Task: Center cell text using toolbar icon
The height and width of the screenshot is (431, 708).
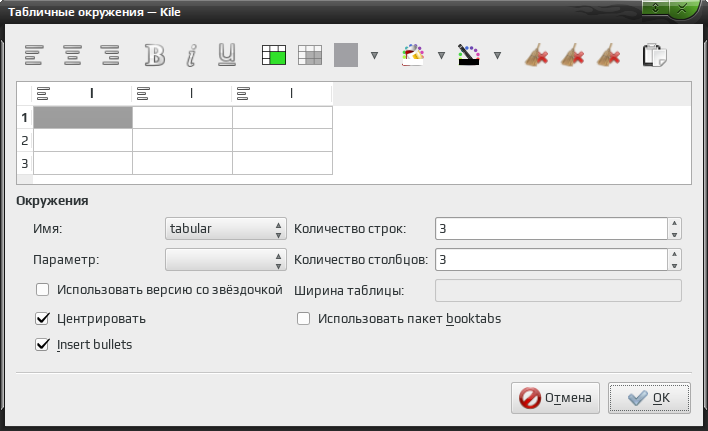Action: pyautogui.click(x=72, y=55)
